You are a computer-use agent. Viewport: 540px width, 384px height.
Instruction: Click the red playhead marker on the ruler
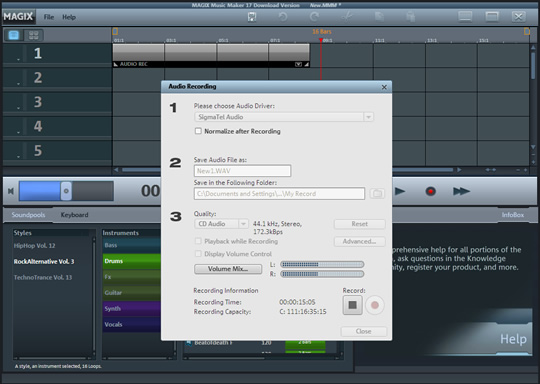(x=321, y=40)
